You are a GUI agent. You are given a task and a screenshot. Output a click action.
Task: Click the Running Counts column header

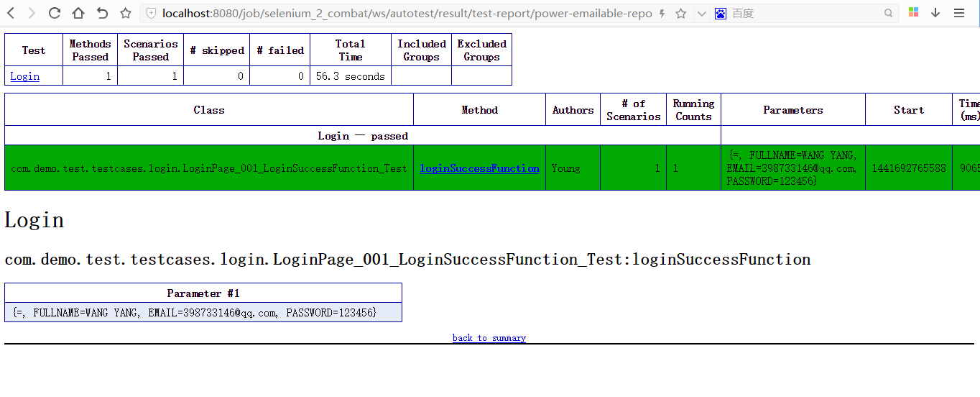pos(694,110)
